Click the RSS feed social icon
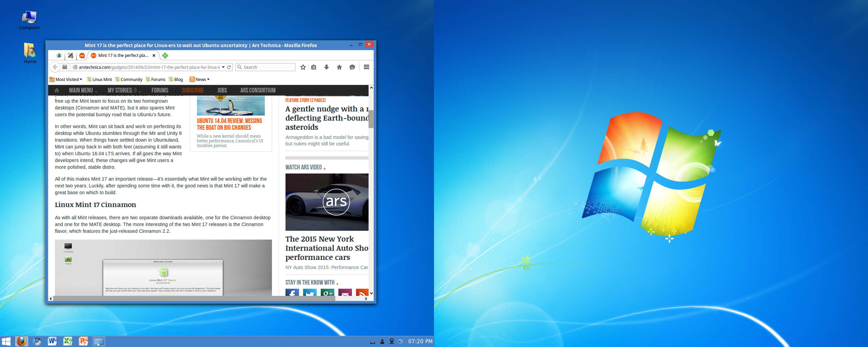This screenshot has height=347, width=868. pyautogui.click(x=362, y=292)
